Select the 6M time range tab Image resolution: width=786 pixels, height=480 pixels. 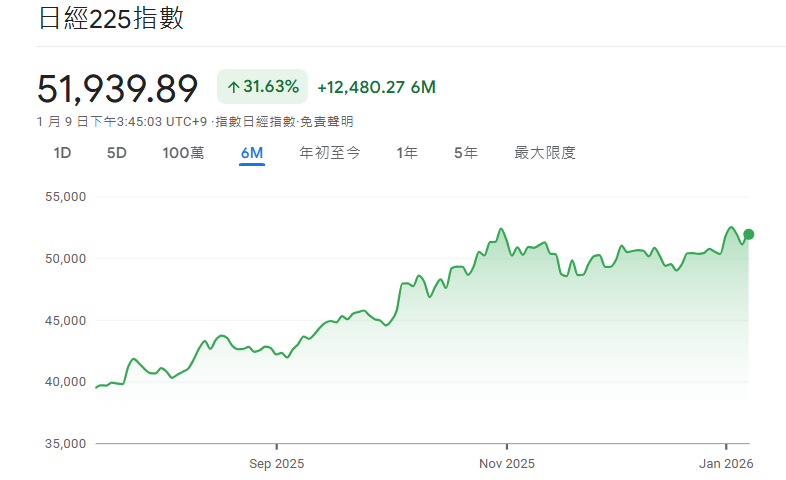[x=252, y=153]
